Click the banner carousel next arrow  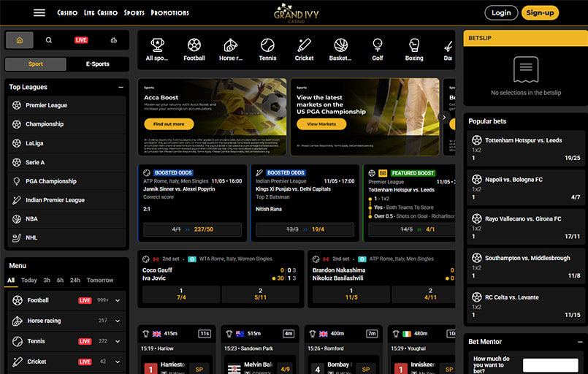point(444,118)
